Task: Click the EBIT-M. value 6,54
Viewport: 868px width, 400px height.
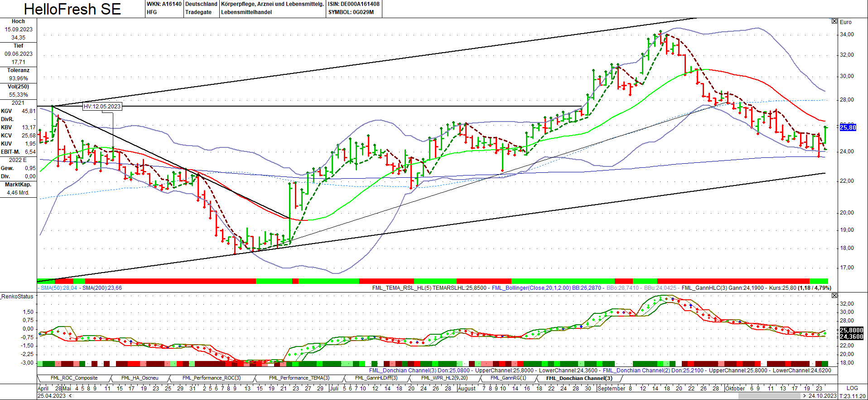Action: 30,152
